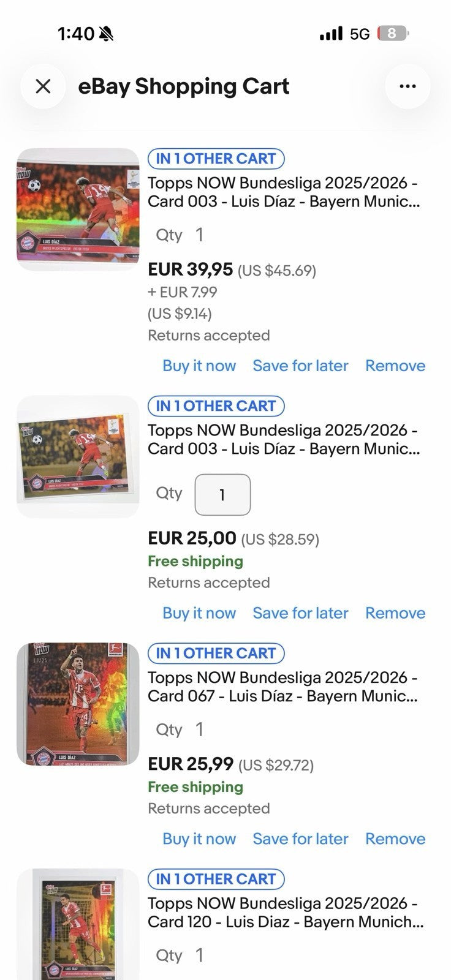Tap the muted bell icon in status bar
Viewport: 451px width, 980px height.
coord(106,34)
